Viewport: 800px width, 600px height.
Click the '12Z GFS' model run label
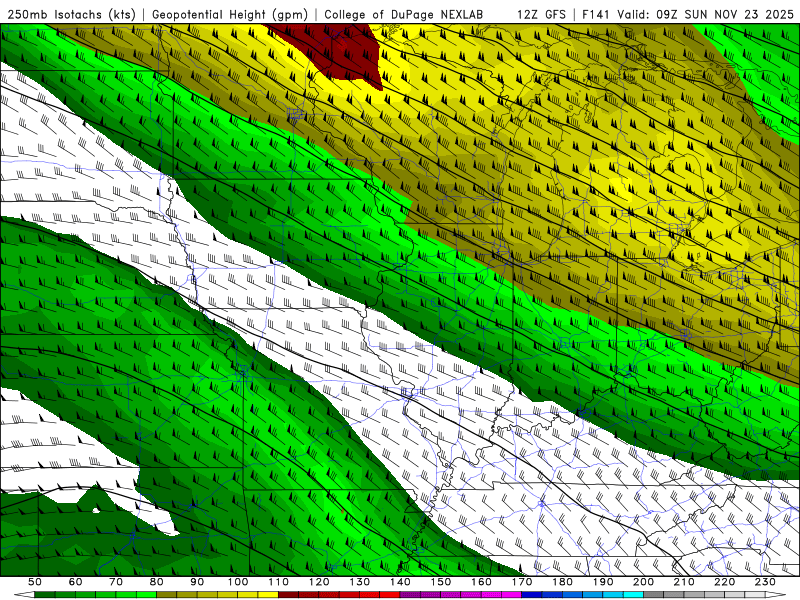(541, 14)
